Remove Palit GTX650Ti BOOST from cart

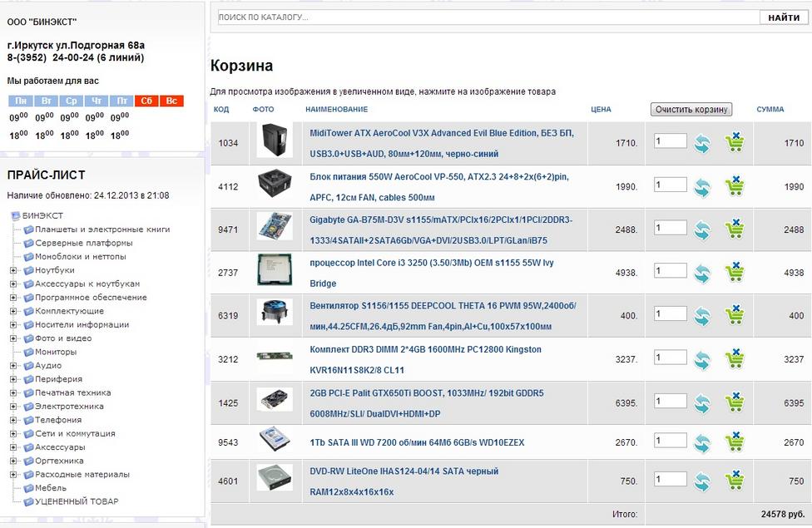tap(735, 402)
